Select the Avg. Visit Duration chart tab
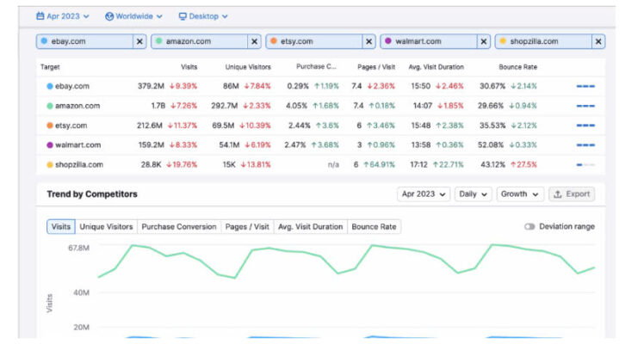This screenshot has width=644, height=344. point(310,227)
